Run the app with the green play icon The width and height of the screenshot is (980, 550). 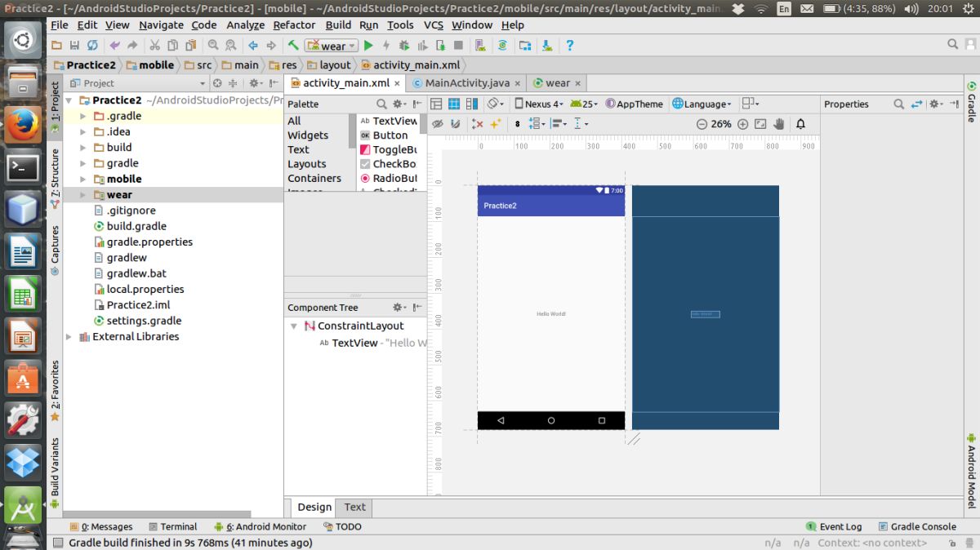368,46
